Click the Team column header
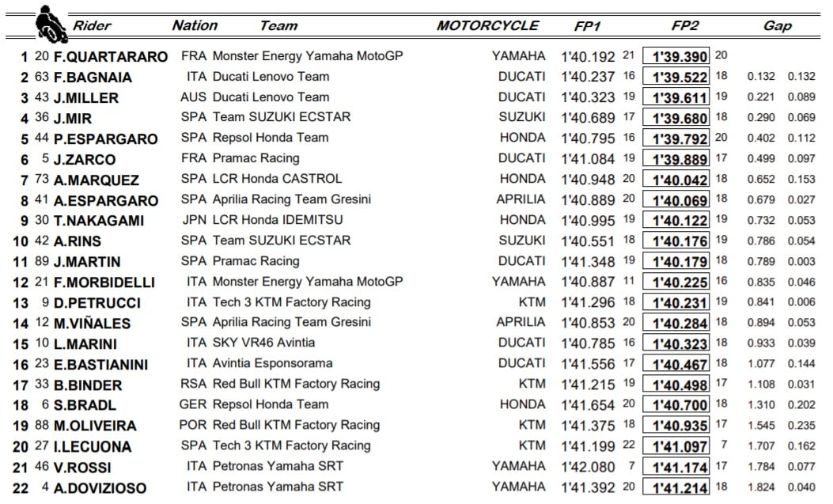The image size is (833, 504). [x=278, y=25]
